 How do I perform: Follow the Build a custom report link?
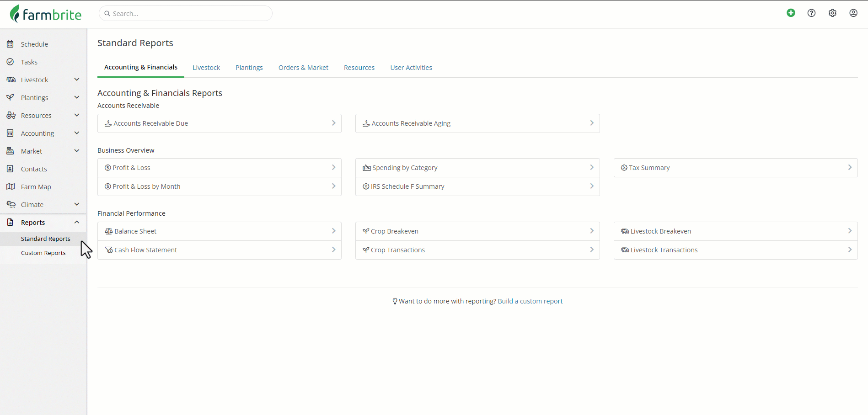coord(530,301)
